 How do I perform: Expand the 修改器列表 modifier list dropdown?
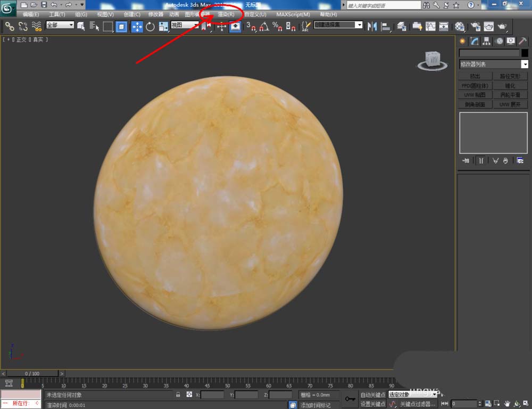click(525, 64)
